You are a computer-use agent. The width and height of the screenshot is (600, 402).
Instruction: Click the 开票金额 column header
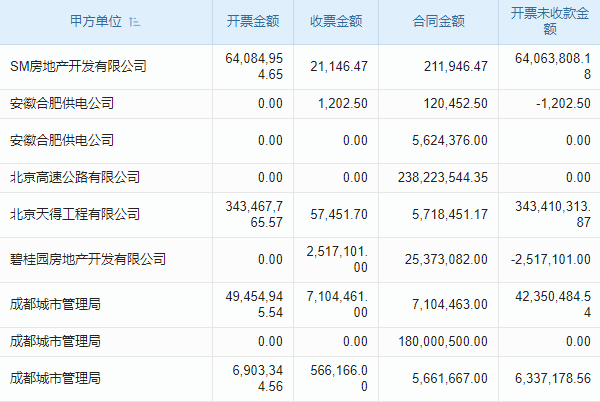(255, 21)
